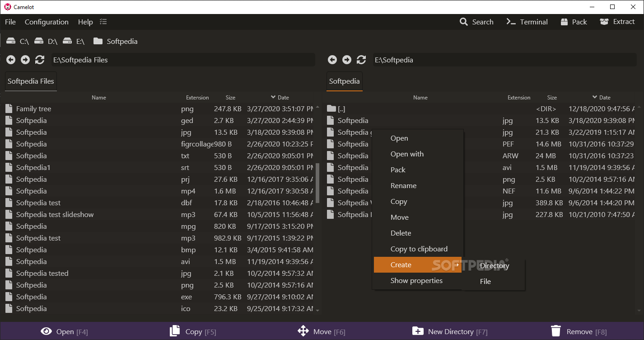Select the Family tree png file icon
The width and height of the screenshot is (644, 340).
pyautogui.click(x=9, y=109)
